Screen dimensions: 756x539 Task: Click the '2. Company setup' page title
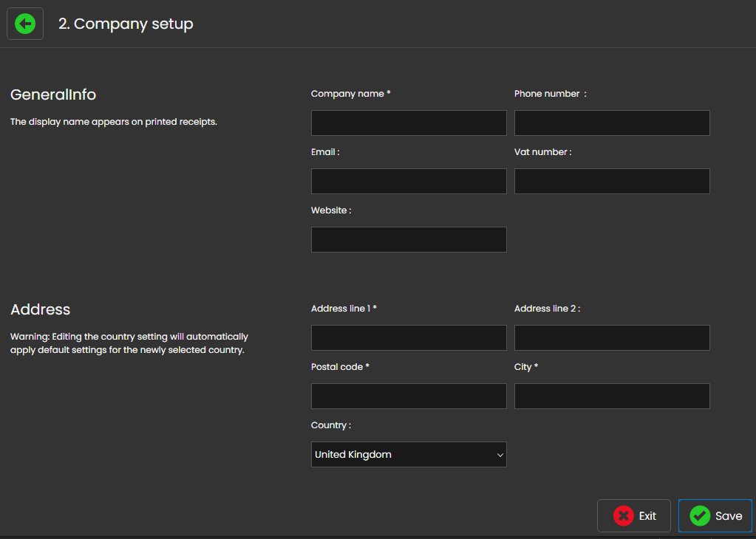coord(126,24)
